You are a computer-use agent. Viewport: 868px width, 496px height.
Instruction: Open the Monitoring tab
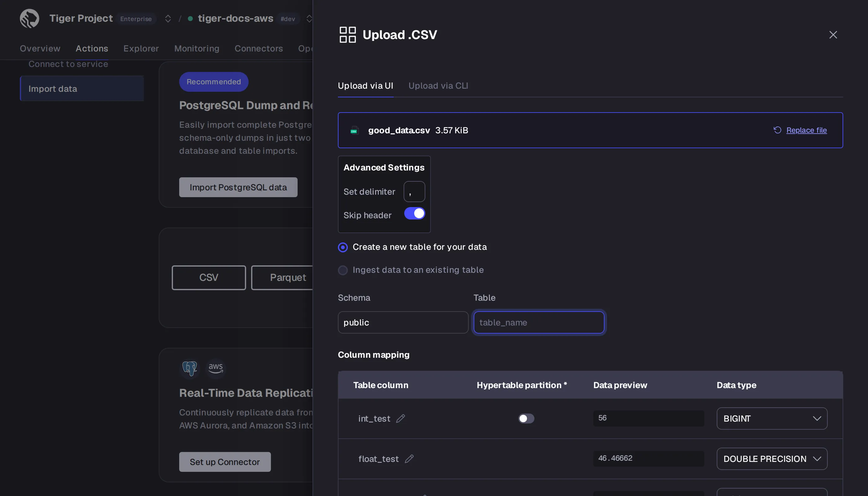(x=197, y=48)
